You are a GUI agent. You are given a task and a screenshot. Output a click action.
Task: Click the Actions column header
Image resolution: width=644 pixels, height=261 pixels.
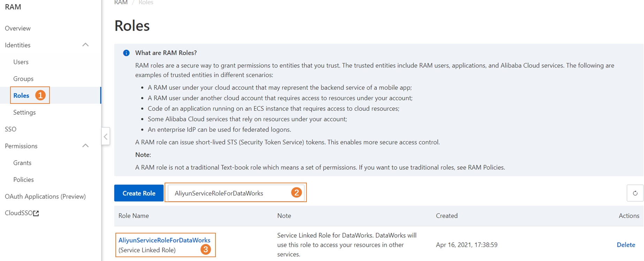629,216
